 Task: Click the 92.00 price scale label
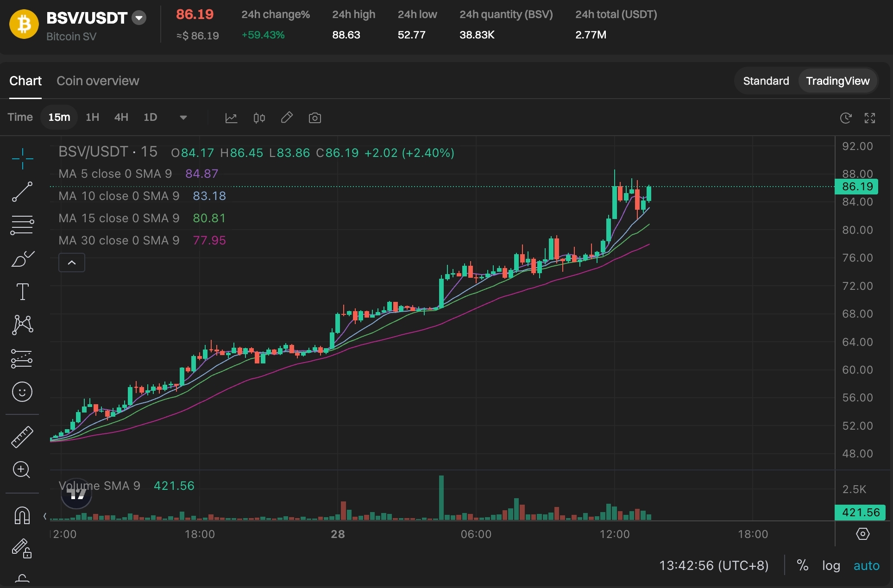pyautogui.click(x=857, y=146)
